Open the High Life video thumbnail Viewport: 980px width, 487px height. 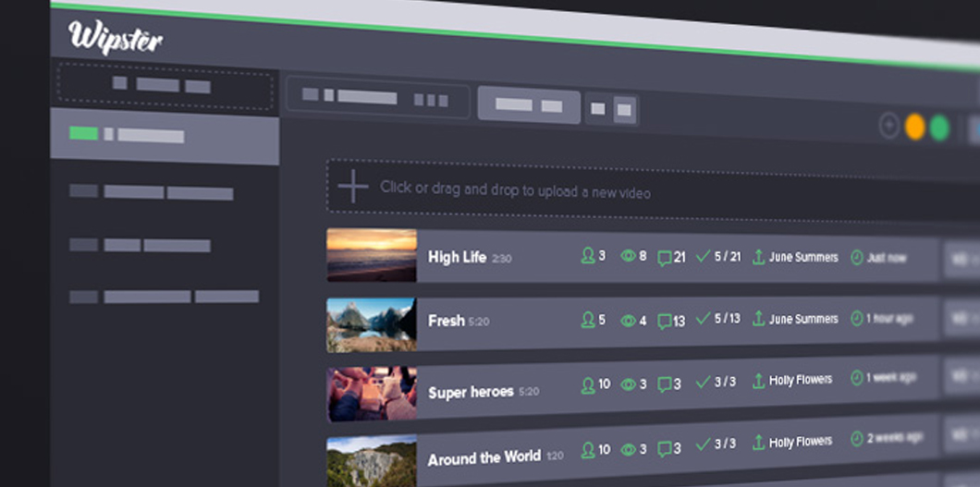pyautogui.click(x=372, y=255)
